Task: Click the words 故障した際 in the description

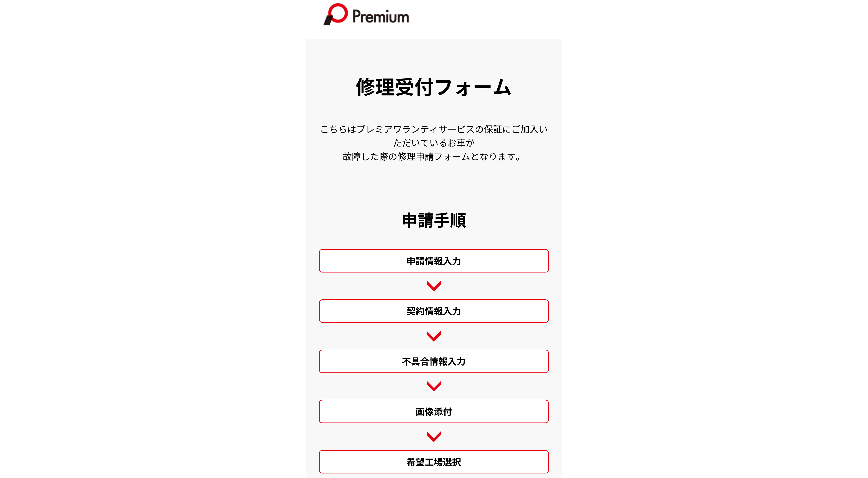Action: tap(366, 157)
